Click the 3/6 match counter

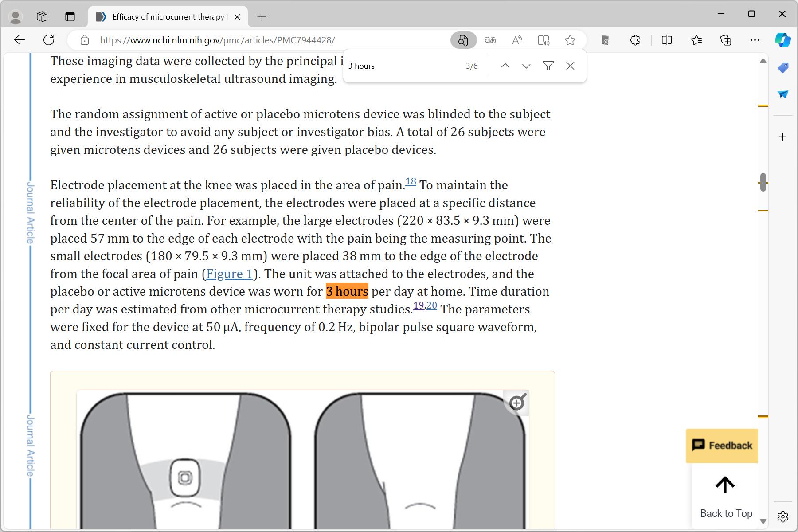[x=472, y=66]
